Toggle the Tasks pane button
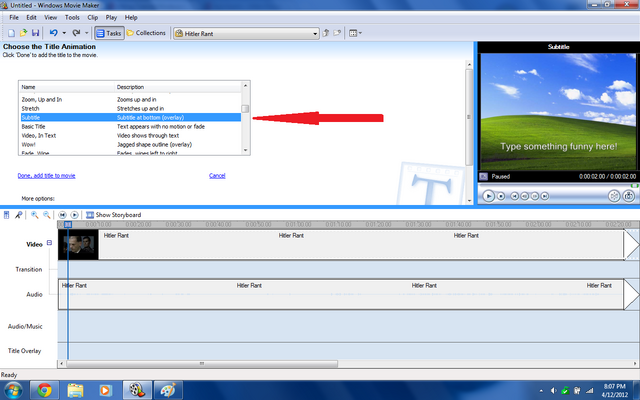640x400 pixels. (109, 33)
